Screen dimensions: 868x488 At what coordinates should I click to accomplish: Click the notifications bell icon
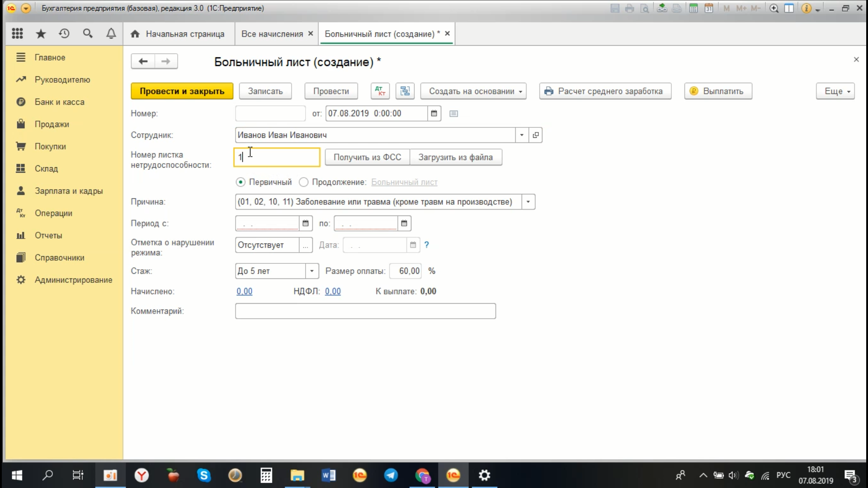click(111, 33)
